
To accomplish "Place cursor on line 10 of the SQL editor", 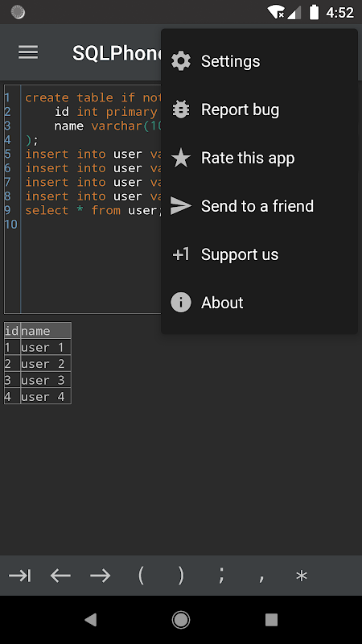I will coord(90,225).
